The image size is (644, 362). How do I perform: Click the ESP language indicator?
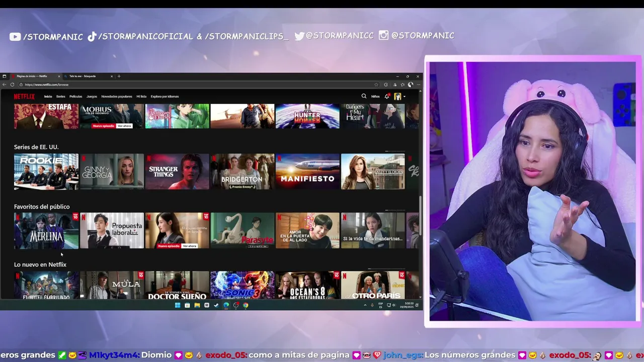pos(380,305)
